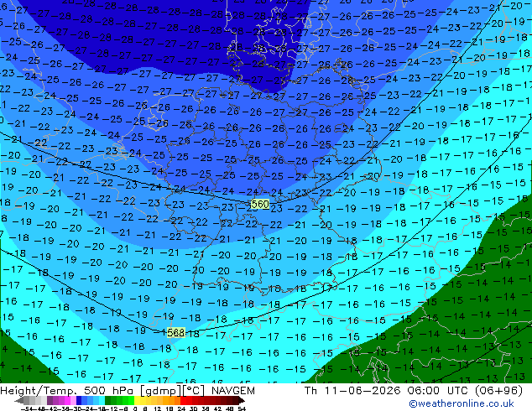
Task: Click the yellow 0 degree legend swatch
Action: tap(137, 400)
